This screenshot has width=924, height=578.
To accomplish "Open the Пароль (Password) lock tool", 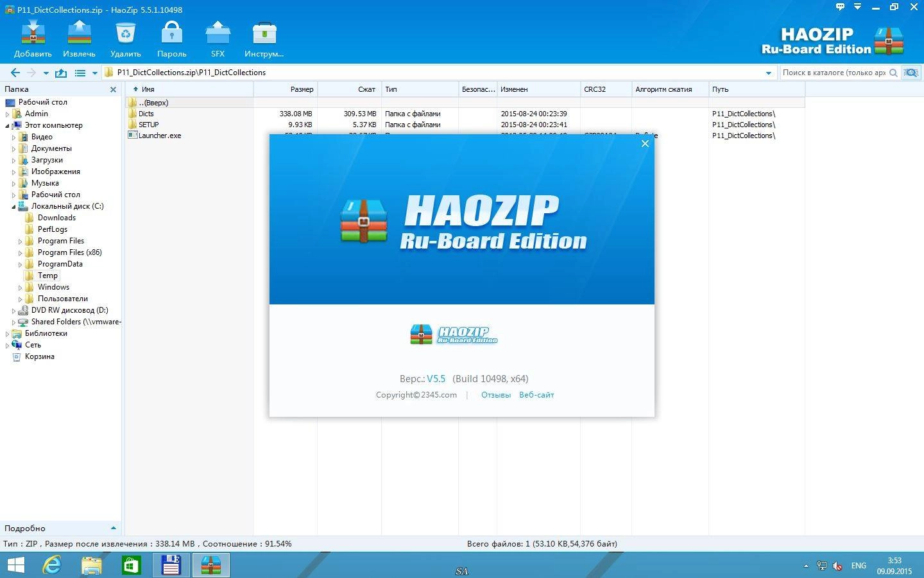I will pos(171,39).
